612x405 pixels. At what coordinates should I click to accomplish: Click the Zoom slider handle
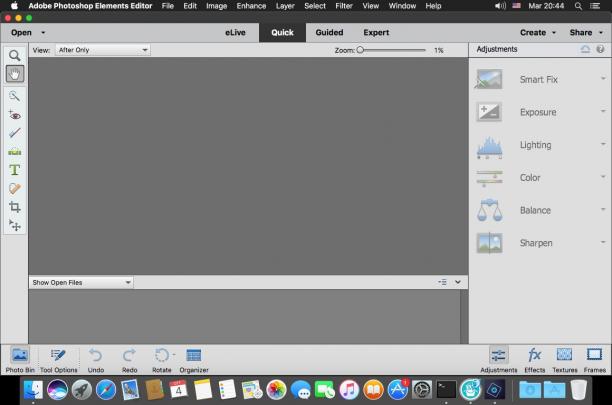click(x=360, y=50)
